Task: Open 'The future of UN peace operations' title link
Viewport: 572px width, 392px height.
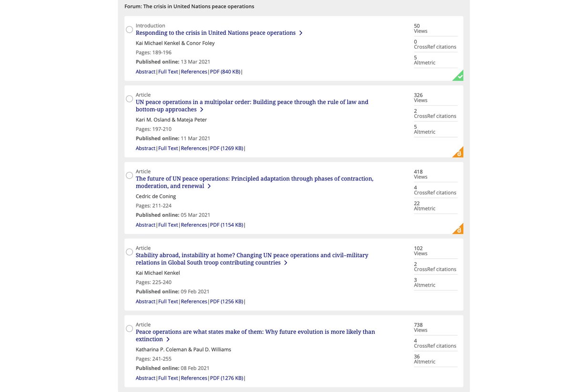Action: 255,182
